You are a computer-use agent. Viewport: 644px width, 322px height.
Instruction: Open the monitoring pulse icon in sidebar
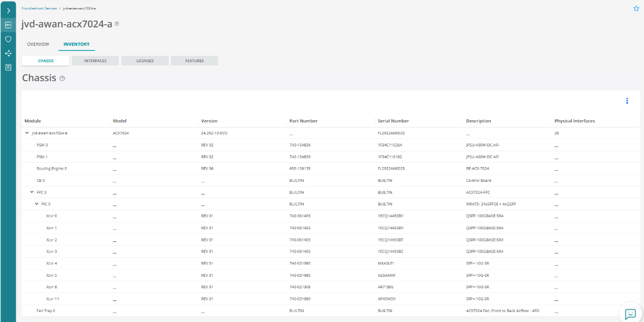tap(8, 25)
